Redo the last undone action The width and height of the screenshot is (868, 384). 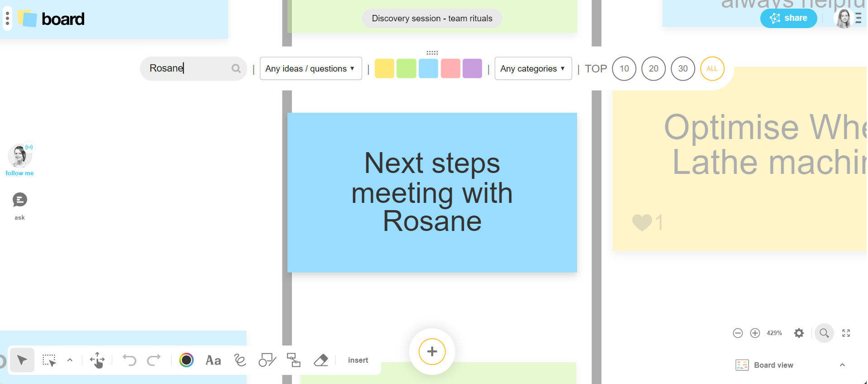pyautogui.click(x=154, y=360)
